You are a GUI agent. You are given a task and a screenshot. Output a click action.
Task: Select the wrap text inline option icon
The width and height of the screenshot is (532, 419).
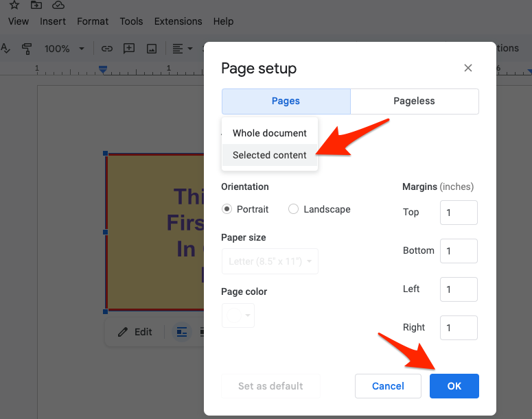182,332
